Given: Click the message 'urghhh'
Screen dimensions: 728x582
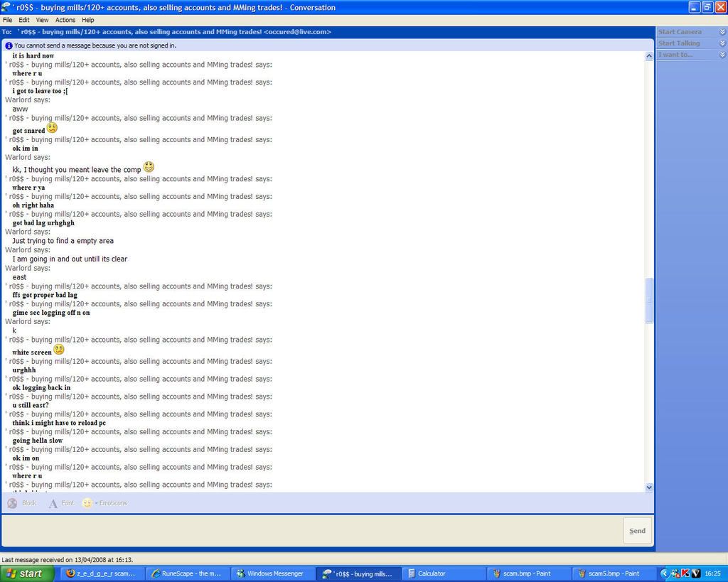Looking at the screenshot, I should 23,370.
